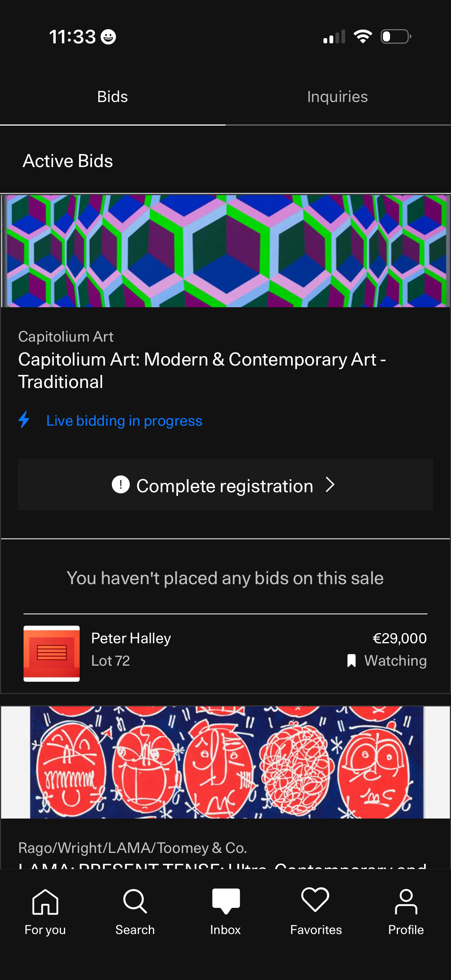The height and width of the screenshot is (980, 451).
Task: Open Favorites heart icon
Action: tap(316, 900)
